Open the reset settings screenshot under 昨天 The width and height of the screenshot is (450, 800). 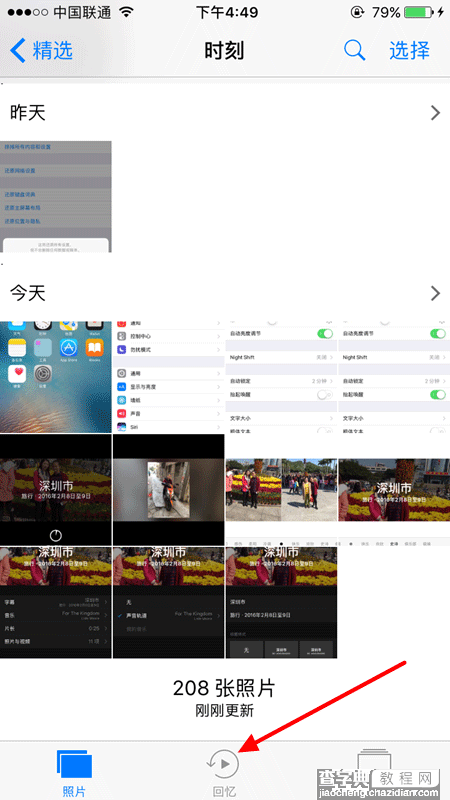tap(56, 196)
